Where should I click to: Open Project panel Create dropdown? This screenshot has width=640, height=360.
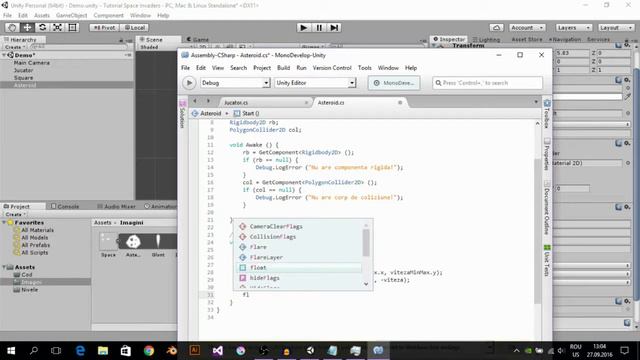(x=15, y=214)
